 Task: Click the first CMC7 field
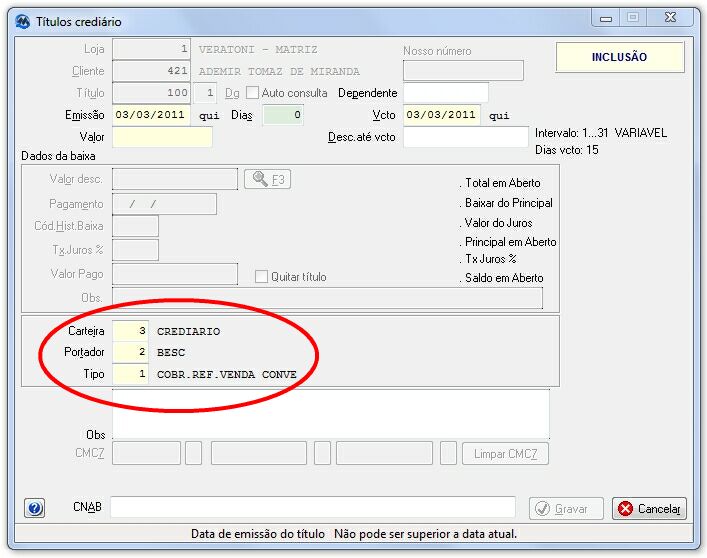pyautogui.click(x=147, y=453)
